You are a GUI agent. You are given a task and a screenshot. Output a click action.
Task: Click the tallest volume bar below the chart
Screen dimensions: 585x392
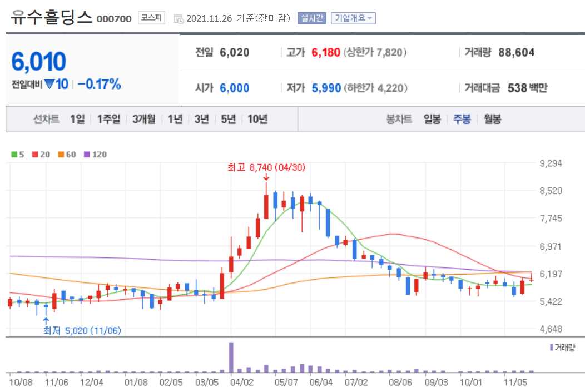[x=230, y=359]
